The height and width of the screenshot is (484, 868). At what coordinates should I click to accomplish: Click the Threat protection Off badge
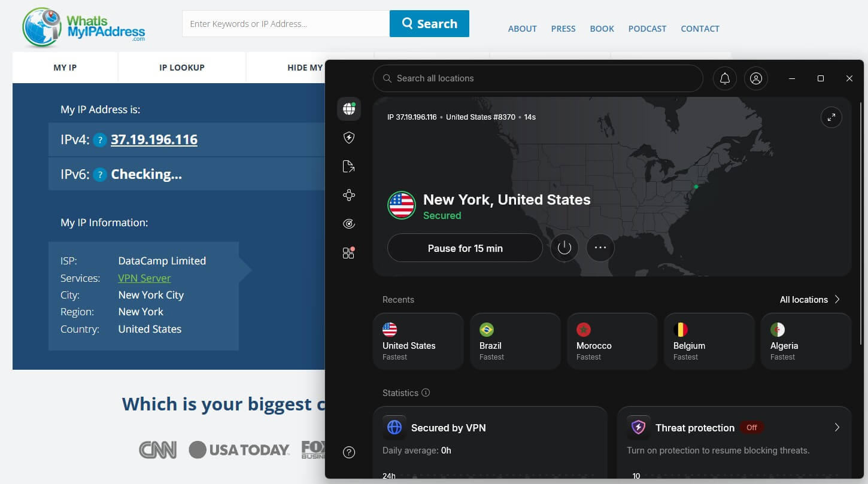click(x=751, y=427)
